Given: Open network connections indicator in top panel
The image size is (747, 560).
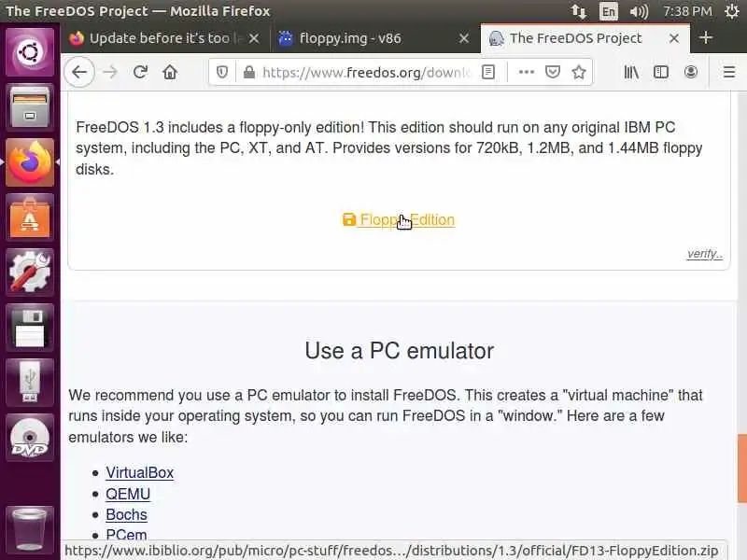Looking at the screenshot, I should (x=579, y=11).
